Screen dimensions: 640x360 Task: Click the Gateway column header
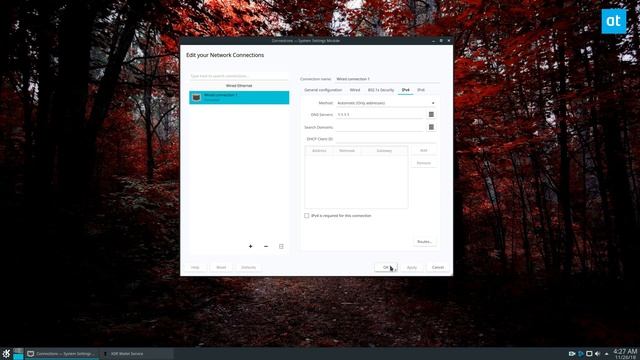[384, 151]
